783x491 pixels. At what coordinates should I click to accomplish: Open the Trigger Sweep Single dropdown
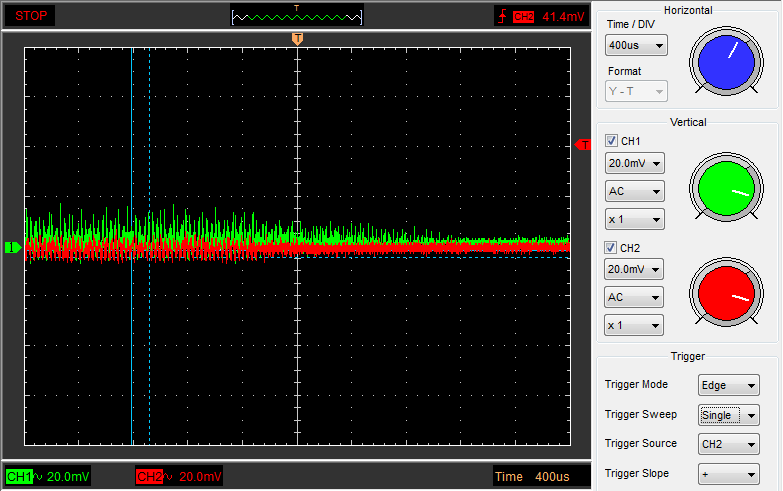[729, 415]
